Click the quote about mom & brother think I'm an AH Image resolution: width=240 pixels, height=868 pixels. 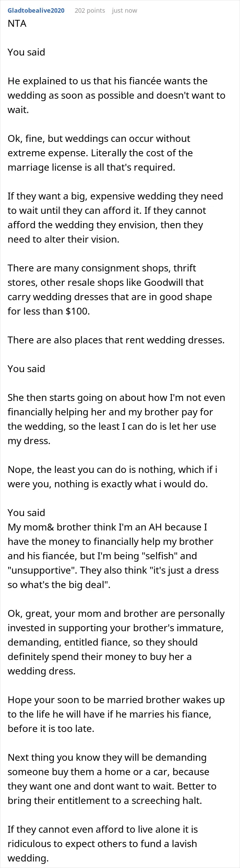[113, 556]
